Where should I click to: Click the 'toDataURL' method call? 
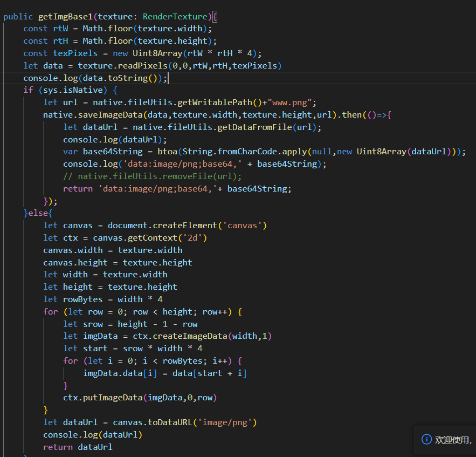tap(170, 422)
